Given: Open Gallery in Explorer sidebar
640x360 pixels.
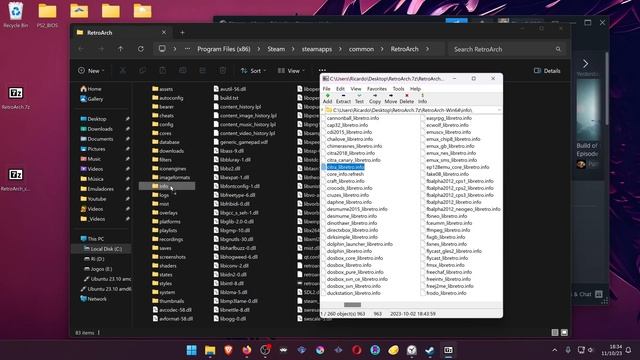Looking at the screenshot, I should [x=92, y=99].
